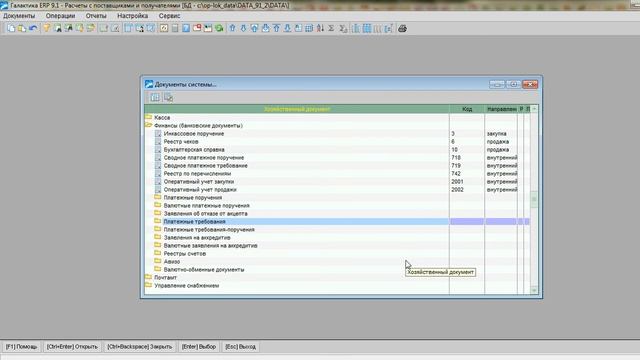640x360 pixels.
Task: Click the vertical scrollbar thumb
Action: pyautogui.click(x=534, y=199)
